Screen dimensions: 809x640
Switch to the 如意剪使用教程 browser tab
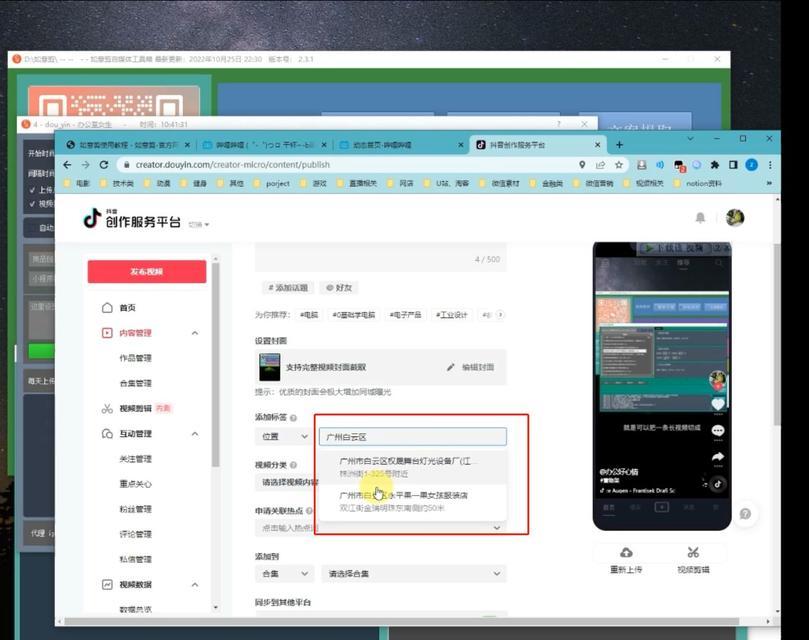click(x=127, y=145)
